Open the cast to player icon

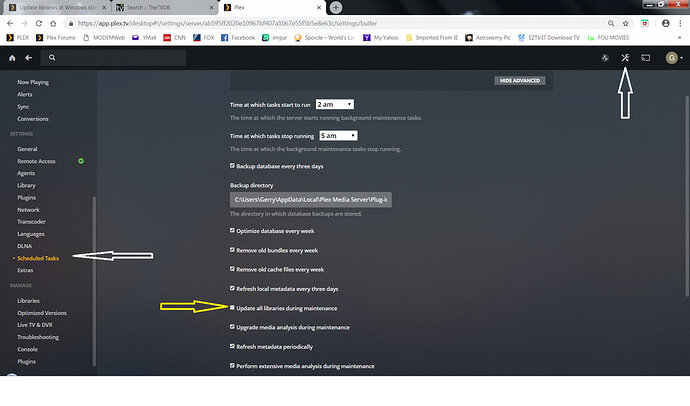click(646, 58)
